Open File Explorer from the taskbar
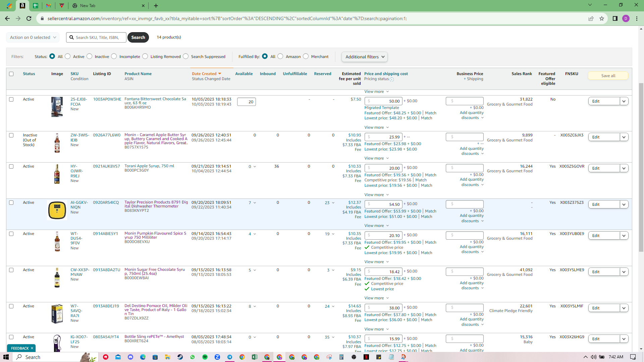This screenshot has height=362, width=644. pos(168,357)
